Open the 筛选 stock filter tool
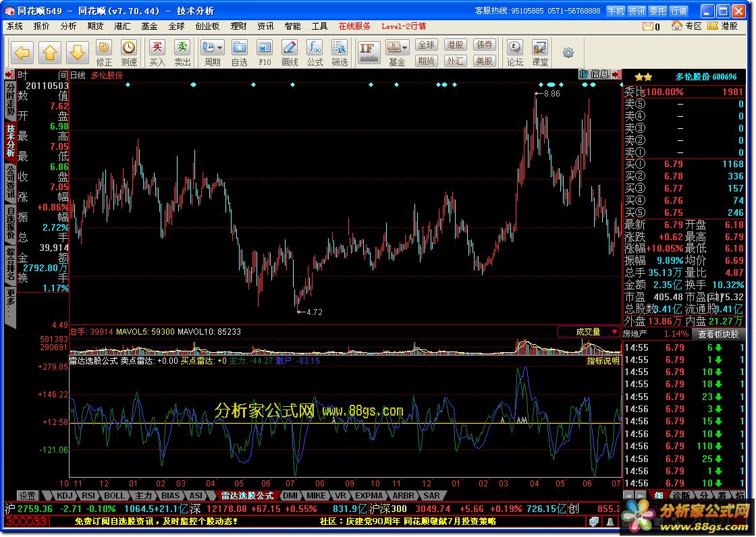756x537 pixels. pos(340,53)
